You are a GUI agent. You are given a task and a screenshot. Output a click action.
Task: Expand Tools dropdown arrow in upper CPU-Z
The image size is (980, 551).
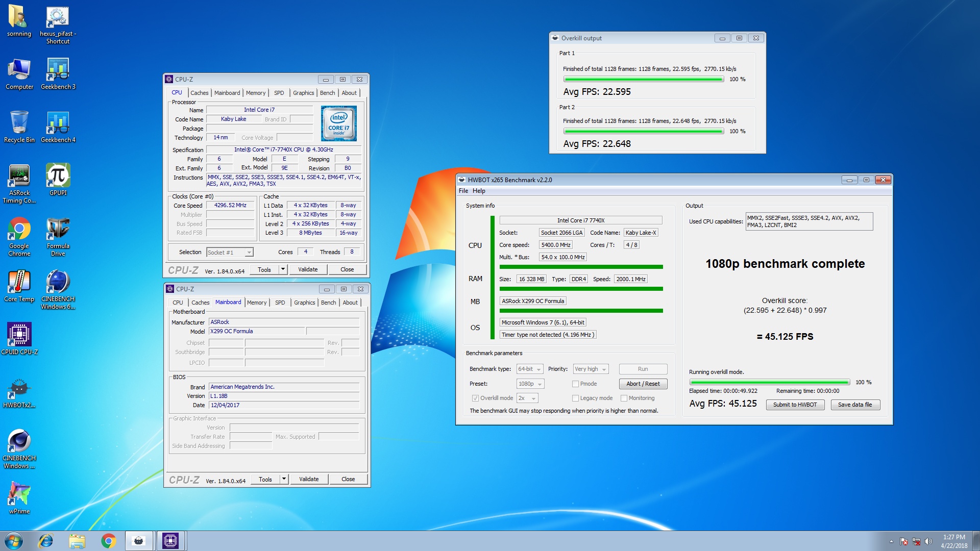[283, 269]
